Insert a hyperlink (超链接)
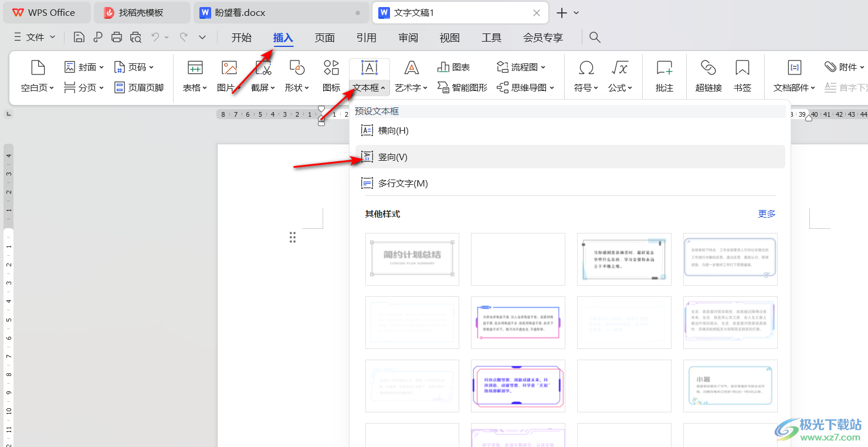Viewport: 868px width, 447px height. point(708,76)
